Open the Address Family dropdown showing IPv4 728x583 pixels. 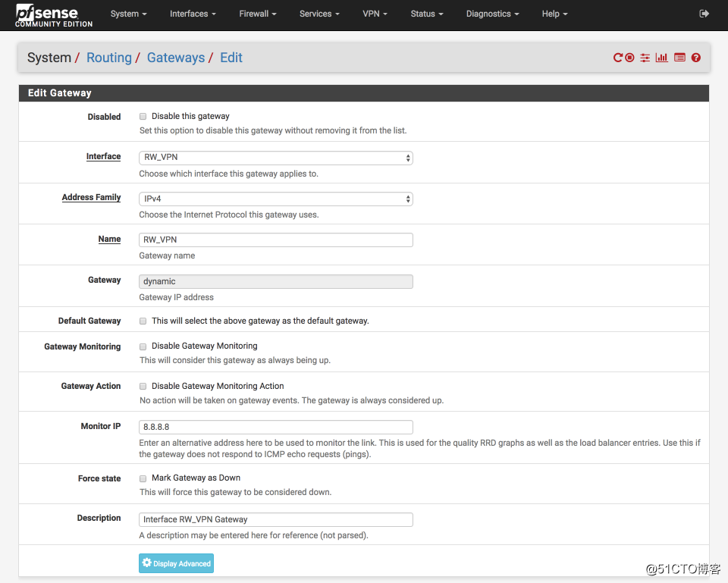[x=276, y=199]
